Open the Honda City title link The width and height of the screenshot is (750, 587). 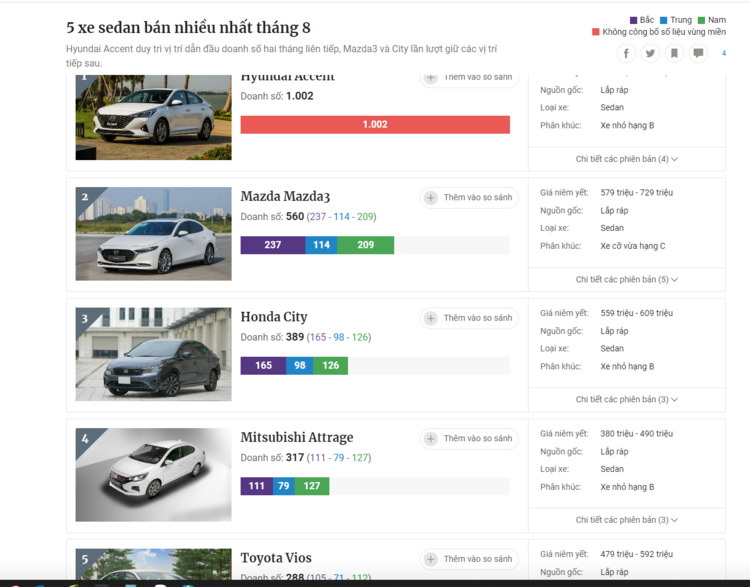tap(274, 317)
